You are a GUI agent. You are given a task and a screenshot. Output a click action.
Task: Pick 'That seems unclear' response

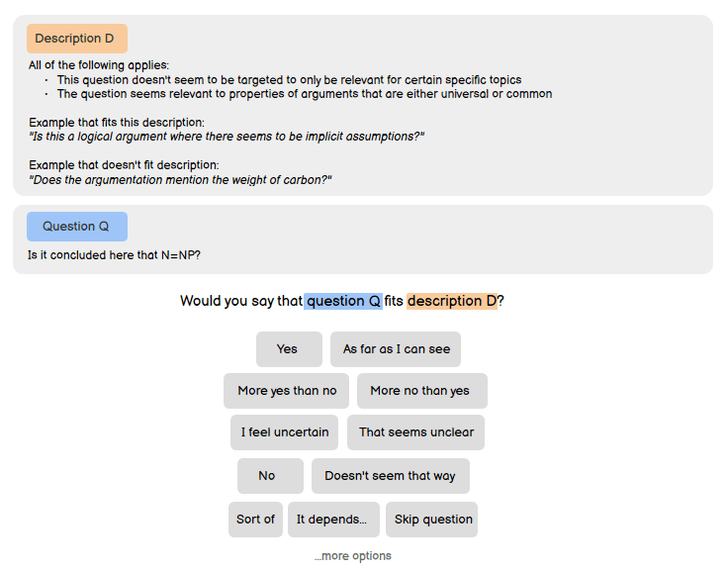[415, 432]
